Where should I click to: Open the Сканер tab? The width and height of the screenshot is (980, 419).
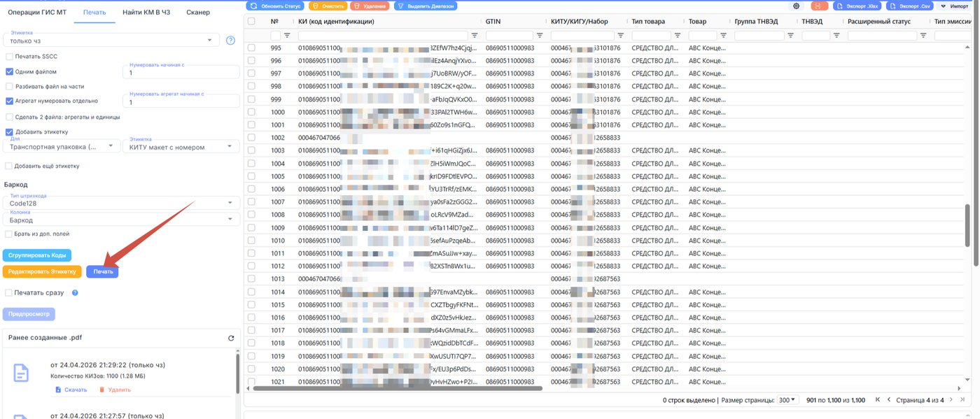coord(198,13)
